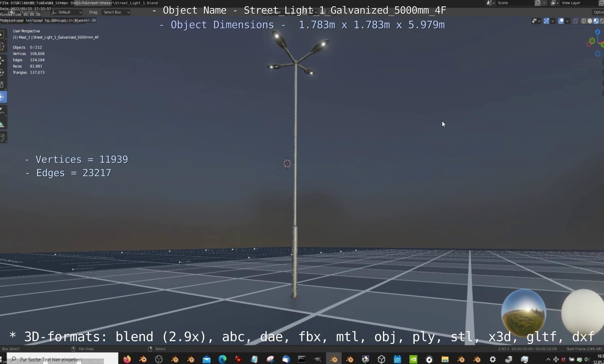Viewport: 604px width, 364px height.
Task: Toggle X-ray display
Action: (575, 21)
